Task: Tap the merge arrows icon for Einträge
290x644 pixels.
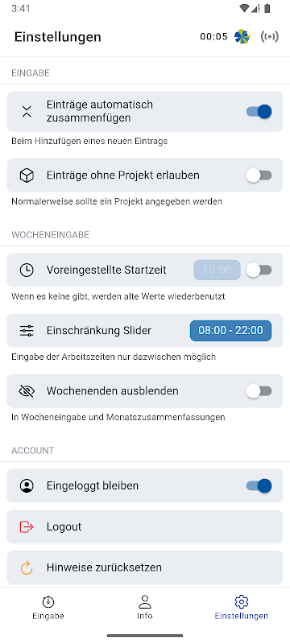Action: coord(27,111)
